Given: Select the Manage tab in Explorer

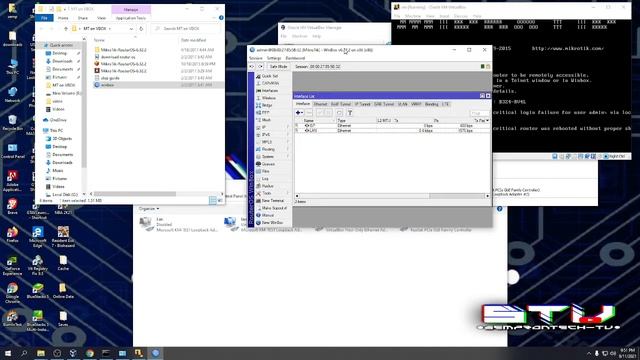Looking at the screenshot, I should click(x=131, y=9).
